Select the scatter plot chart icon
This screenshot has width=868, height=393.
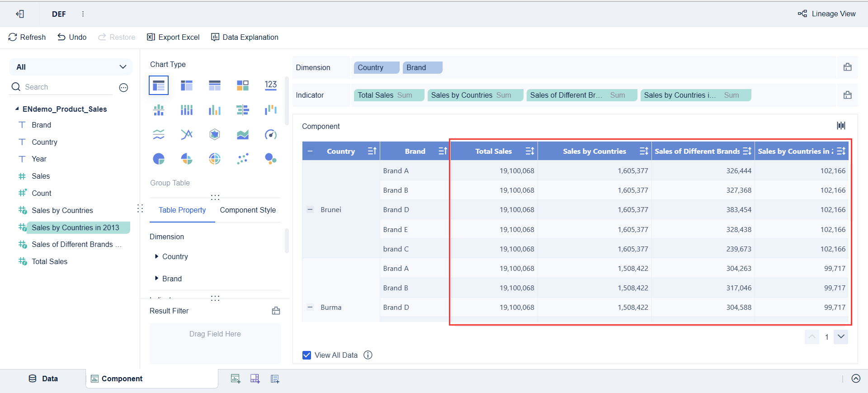242,159
